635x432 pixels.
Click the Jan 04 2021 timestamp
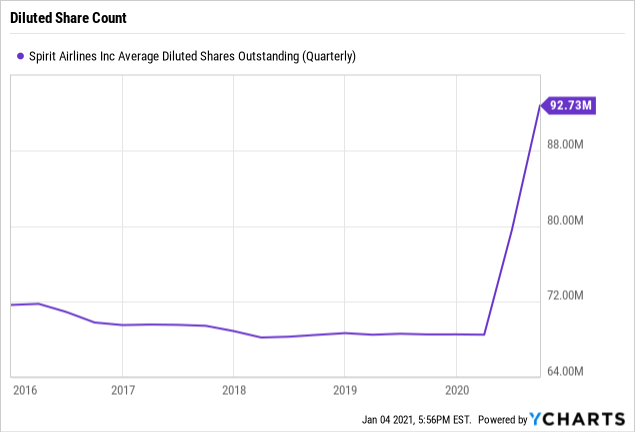tap(416, 418)
